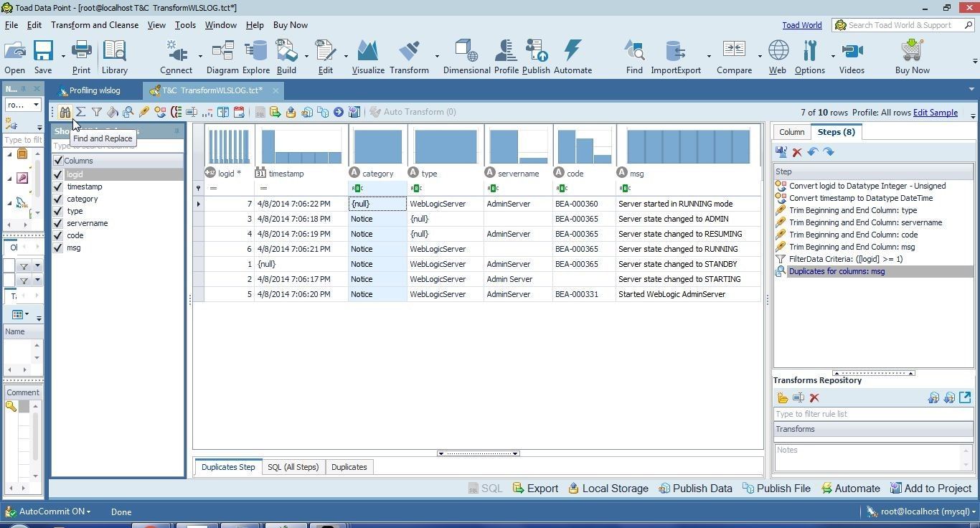Click the Convert Datatype toolbar icon

pyautogui.click(x=160, y=112)
